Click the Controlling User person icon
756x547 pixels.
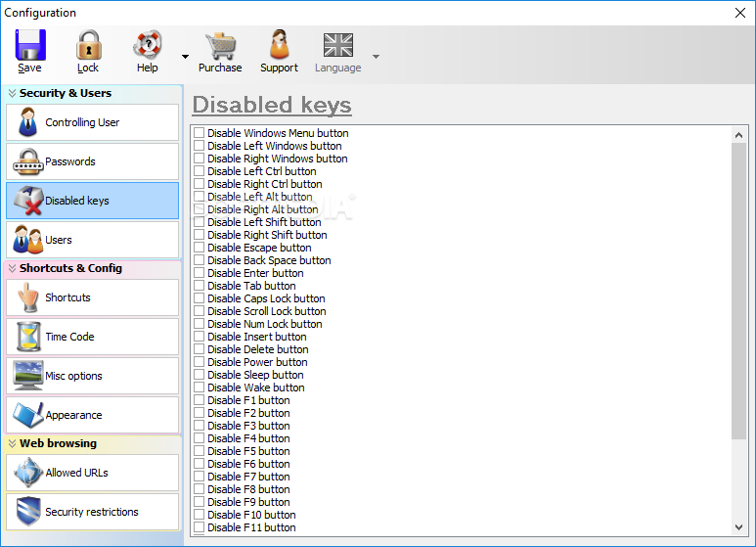click(27, 122)
